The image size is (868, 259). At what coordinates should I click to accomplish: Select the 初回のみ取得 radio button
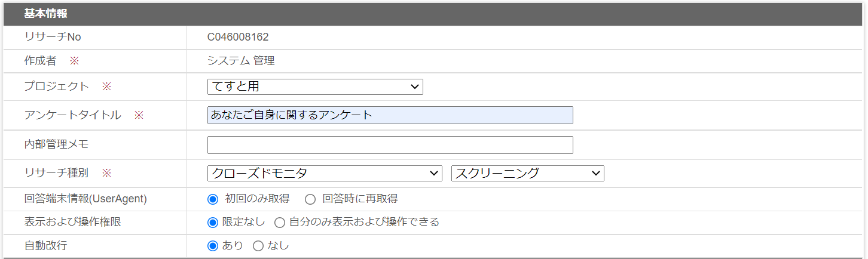pos(213,199)
